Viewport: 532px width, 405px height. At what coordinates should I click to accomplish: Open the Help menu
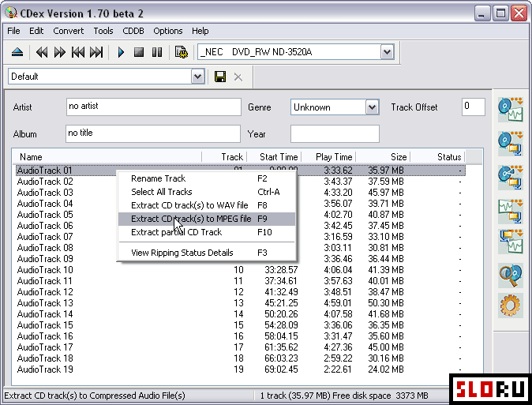tap(200, 31)
